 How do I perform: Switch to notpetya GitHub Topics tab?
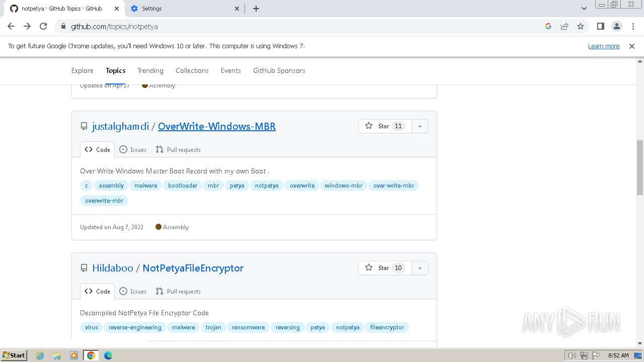coord(64,9)
